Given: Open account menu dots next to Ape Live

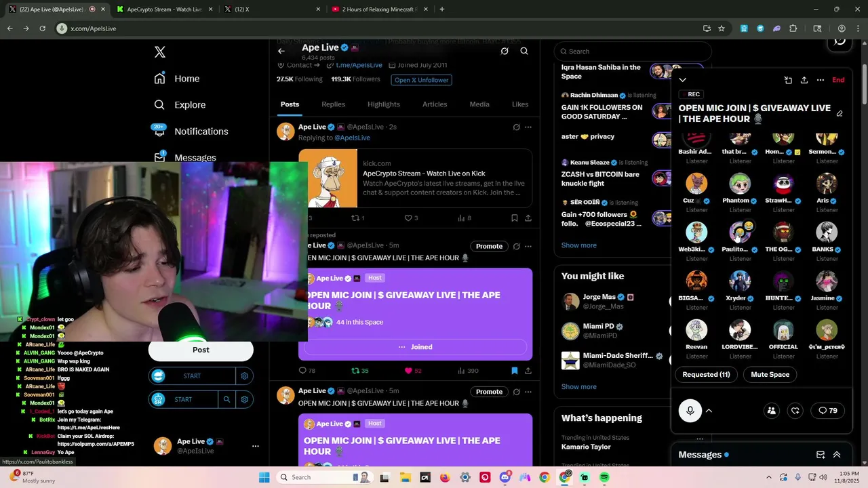Looking at the screenshot, I should pos(256,446).
